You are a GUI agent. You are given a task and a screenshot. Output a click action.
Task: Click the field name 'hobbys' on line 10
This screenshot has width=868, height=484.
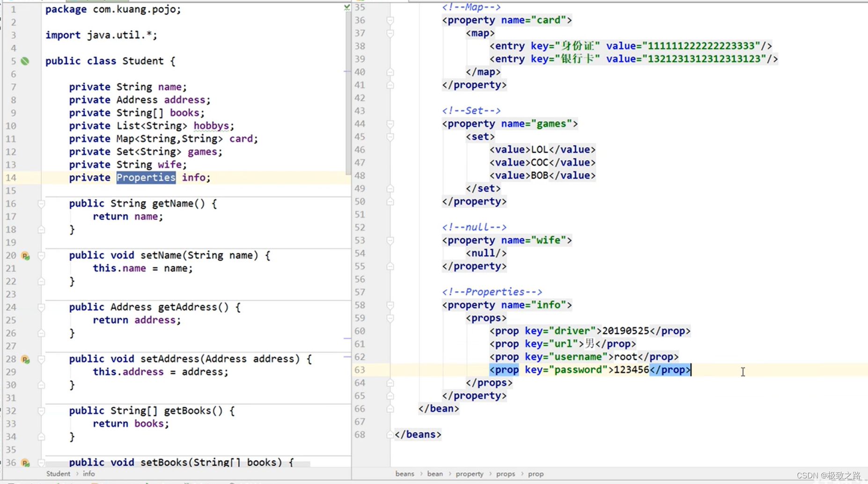(x=211, y=126)
